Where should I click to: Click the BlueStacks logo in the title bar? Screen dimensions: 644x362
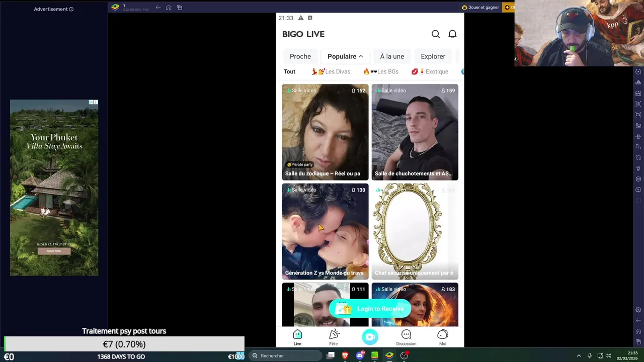click(x=115, y=7)
